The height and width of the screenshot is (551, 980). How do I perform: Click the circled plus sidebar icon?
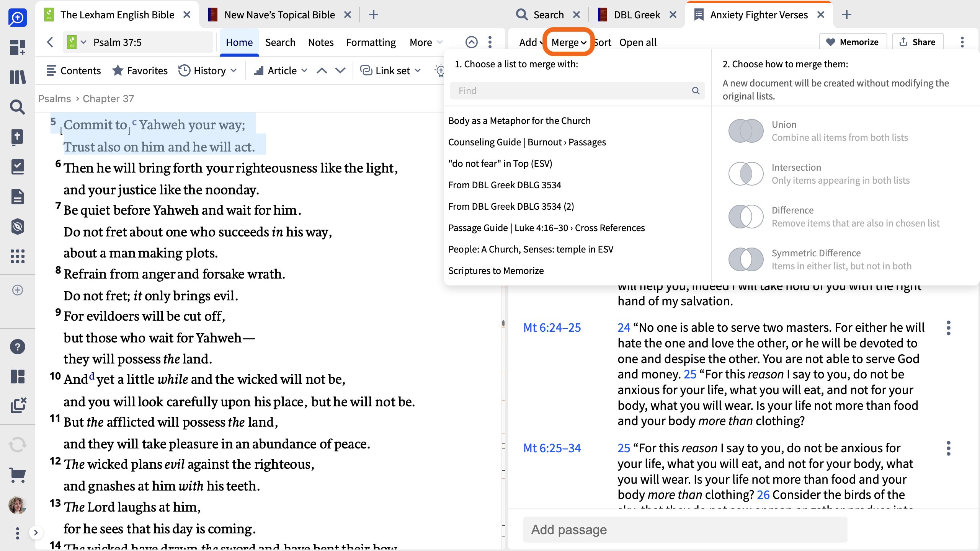18,290
